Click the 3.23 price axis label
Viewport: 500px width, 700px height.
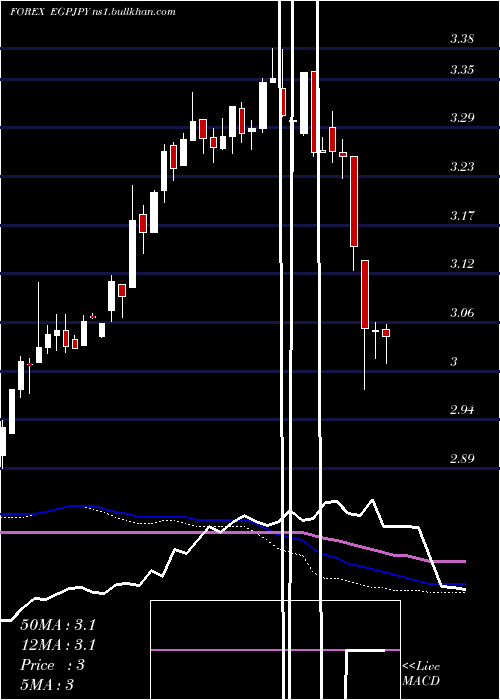tap(462, 167)
